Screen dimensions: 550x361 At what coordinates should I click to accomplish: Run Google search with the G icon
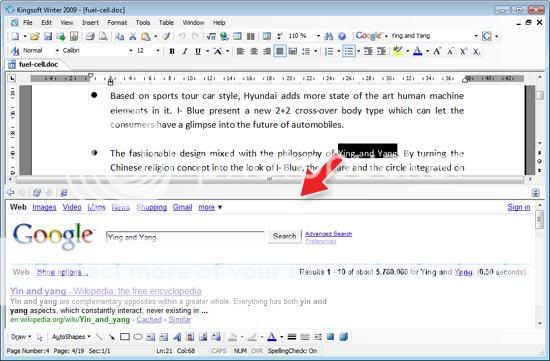[x=487, y=36]
